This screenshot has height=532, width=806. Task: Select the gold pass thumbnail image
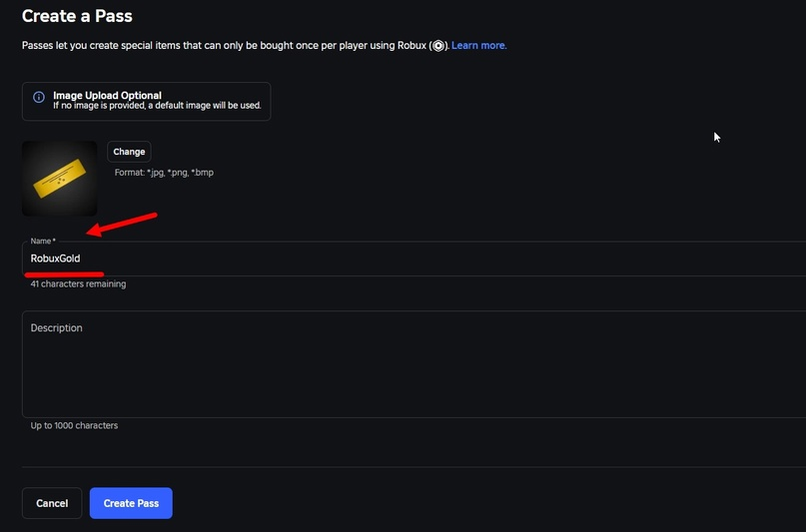(x=60, y=179)
